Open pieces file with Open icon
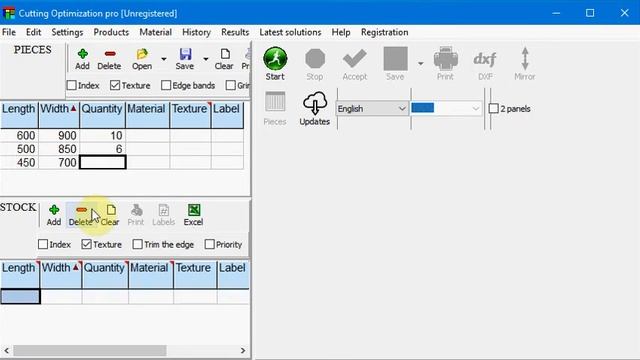Image resolution: width=640 pixels, height=360 pixels. tap(142, 59)
